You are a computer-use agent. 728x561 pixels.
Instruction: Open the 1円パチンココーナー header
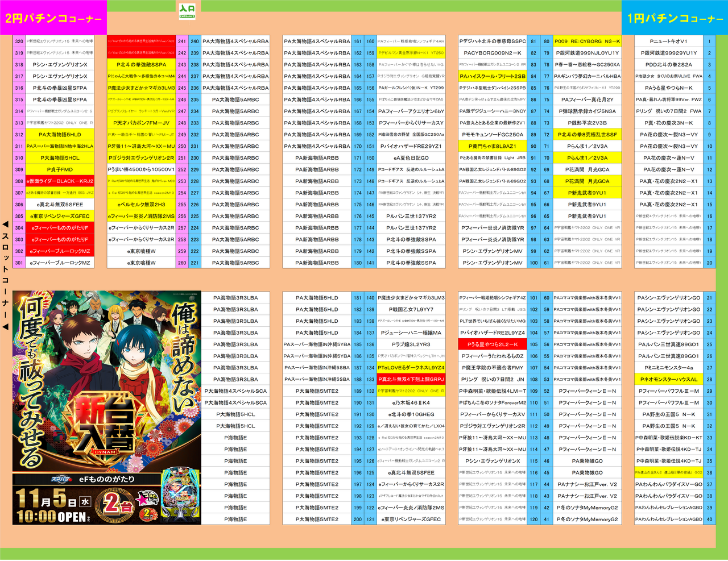point(675,18)
